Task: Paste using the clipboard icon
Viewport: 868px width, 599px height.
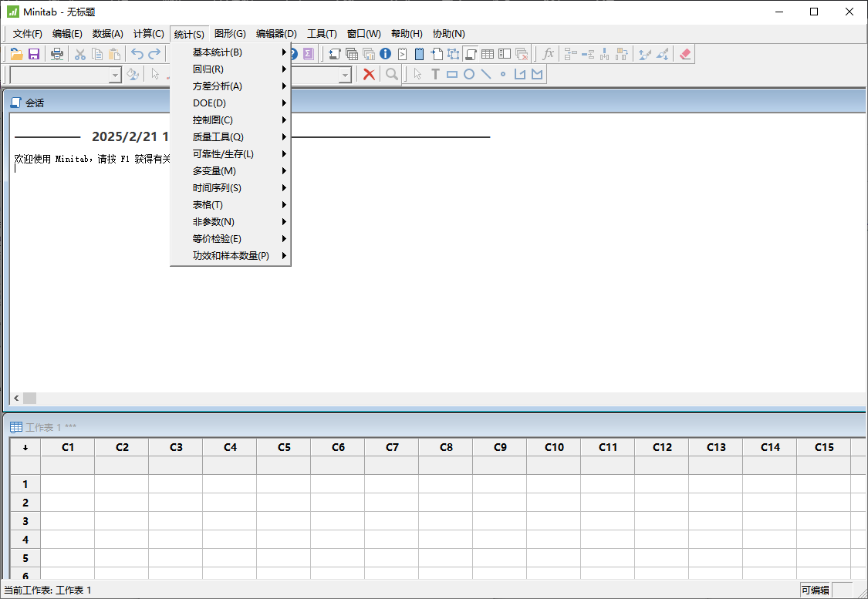Action: tap(115, 54)
